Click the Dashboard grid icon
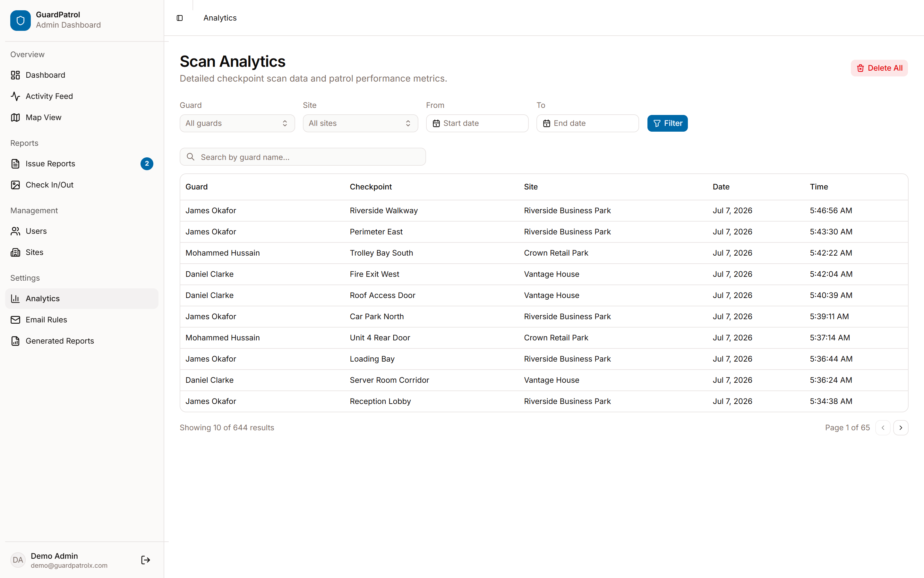 pos(15,75)
